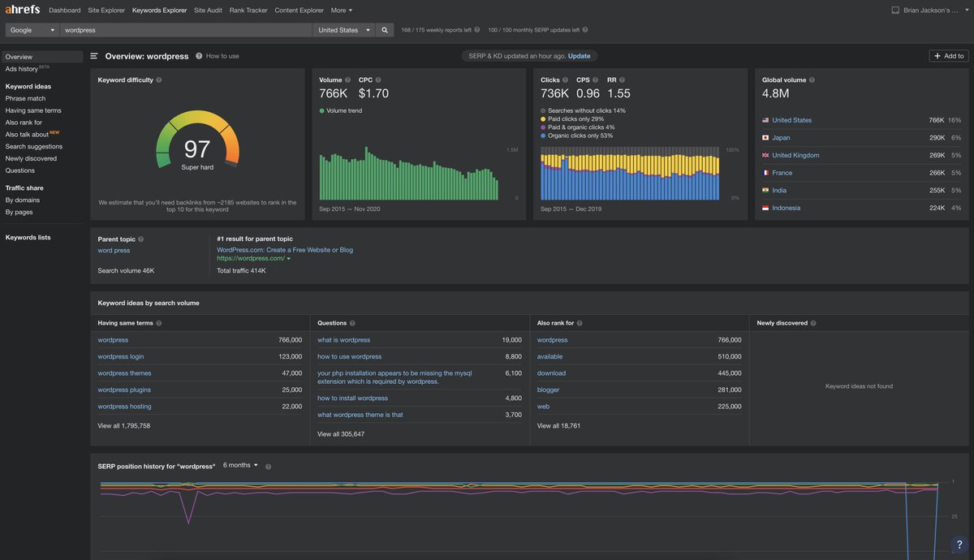
Task: Click the wordpress login keyword
Action: click(121, 356)
